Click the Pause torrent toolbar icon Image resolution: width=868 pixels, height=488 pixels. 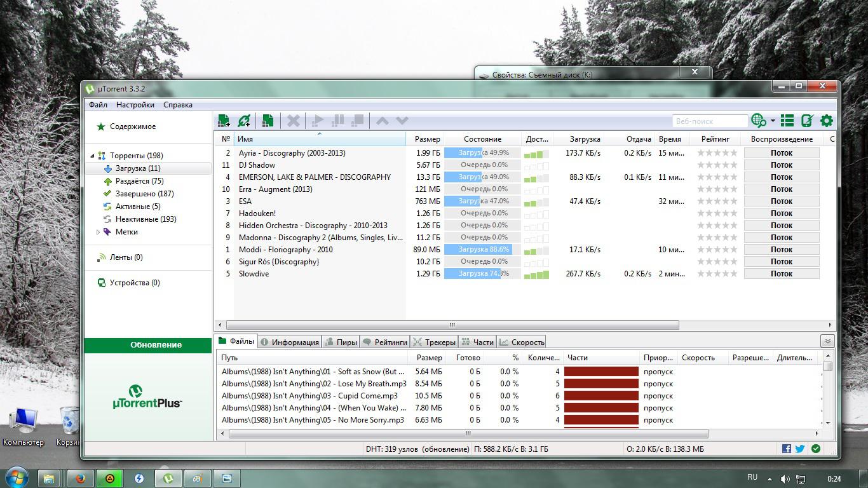pyautogui.click(x=339, y=121)
